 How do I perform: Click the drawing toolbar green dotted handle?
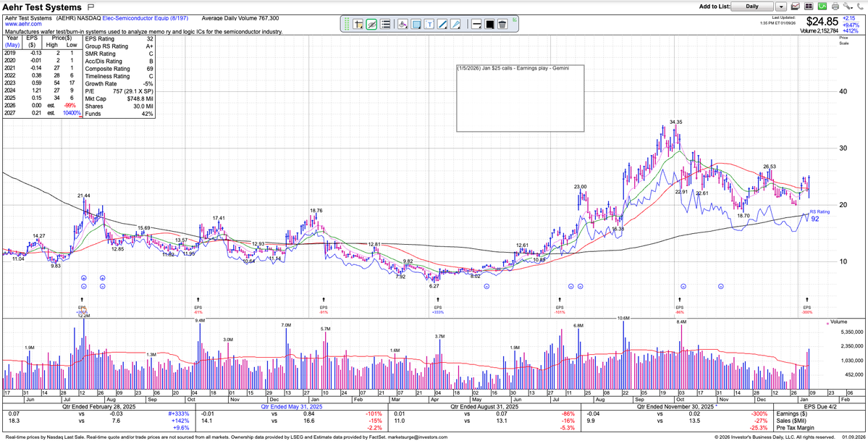point(347,24)
